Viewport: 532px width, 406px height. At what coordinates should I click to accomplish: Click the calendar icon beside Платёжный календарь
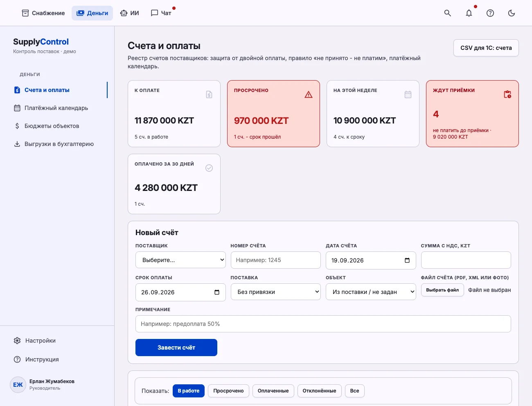tap(17, 108)
